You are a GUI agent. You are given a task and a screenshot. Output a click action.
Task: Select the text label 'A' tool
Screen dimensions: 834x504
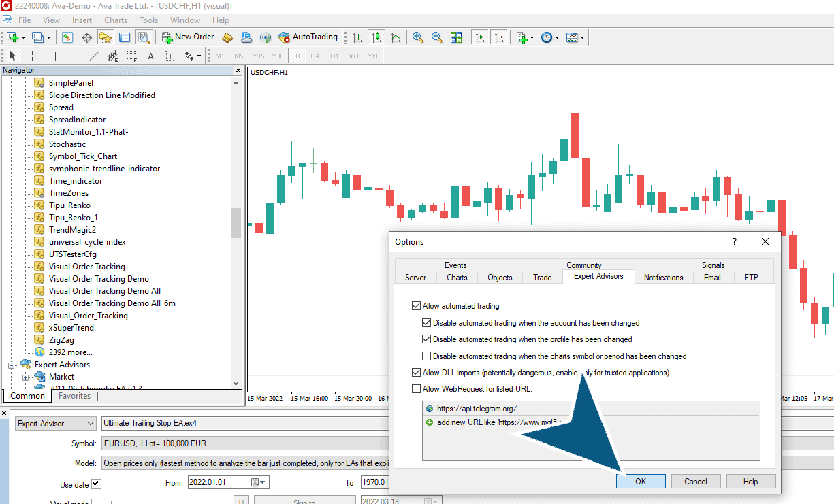point(151,56)
